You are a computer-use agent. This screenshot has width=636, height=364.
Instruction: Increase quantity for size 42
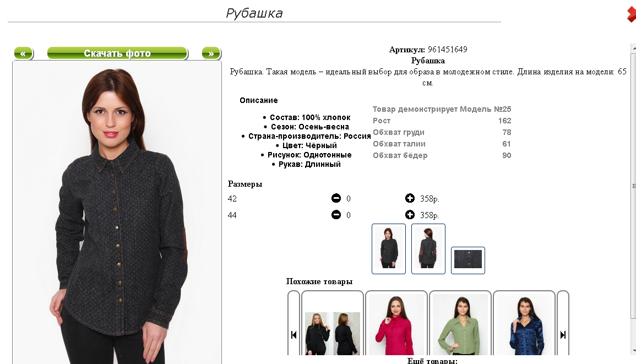[x=410, y=198]
